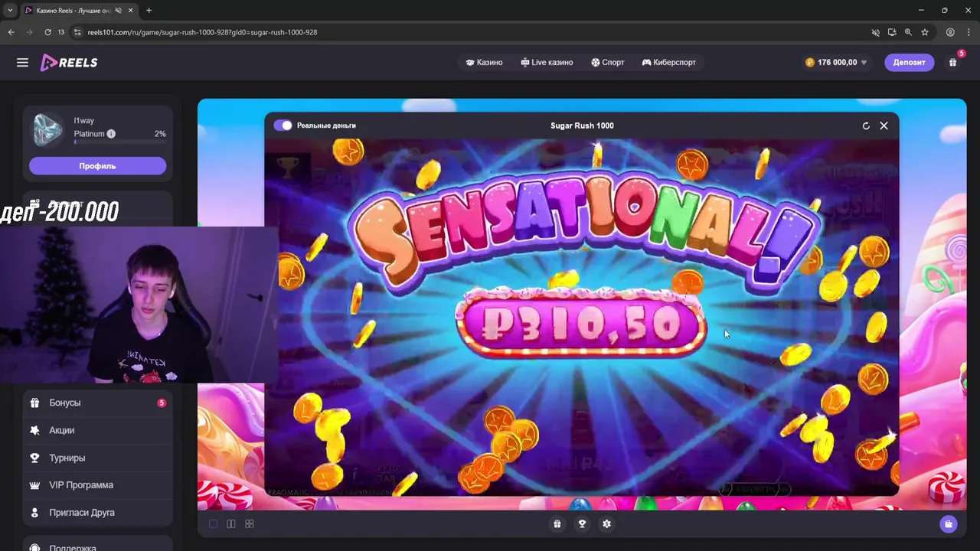Click the Бонусы badge showing 5

pyautogui.click(x=162, y=403)
